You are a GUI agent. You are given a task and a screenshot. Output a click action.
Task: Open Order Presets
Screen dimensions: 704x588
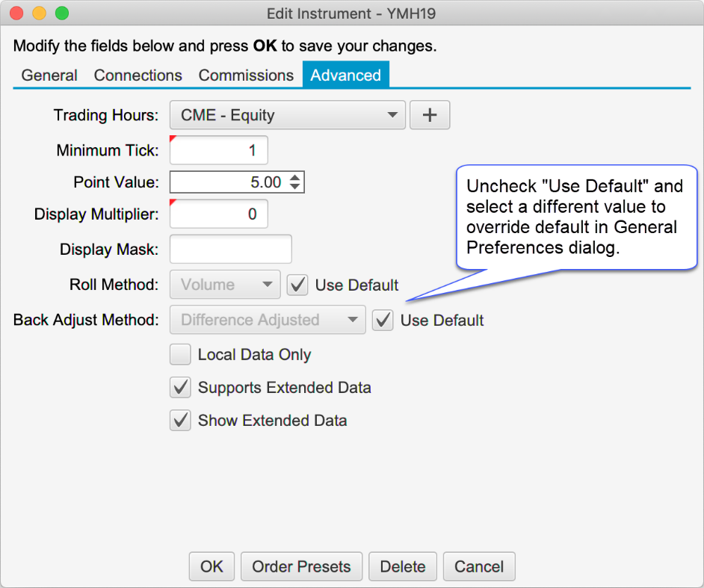[x=301, y=566]
